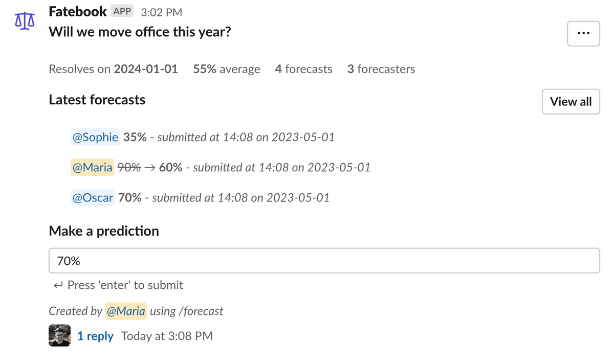Click the @Sophie mention
The image size is (614, 364).
click(95, 137)
